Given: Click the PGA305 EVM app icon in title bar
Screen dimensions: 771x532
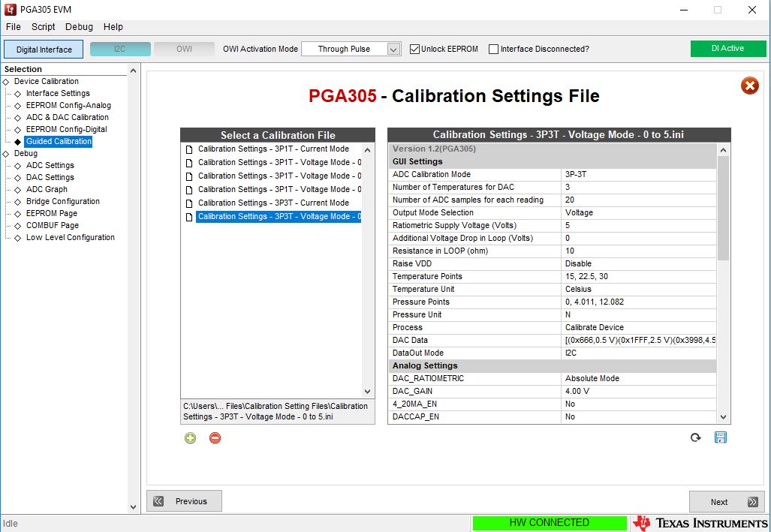Looking at the screenshot, I should pyautogui.click(x=10, y=9).
